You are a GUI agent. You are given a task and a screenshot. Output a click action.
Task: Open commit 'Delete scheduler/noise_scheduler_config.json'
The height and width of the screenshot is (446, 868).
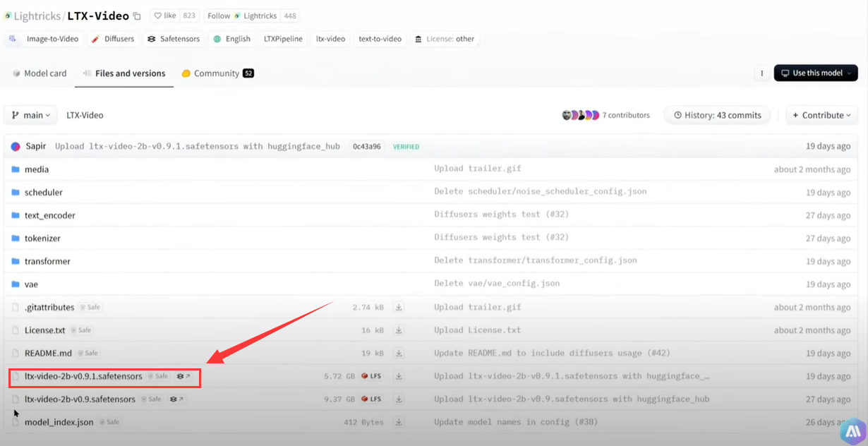(x=541, y=192)
